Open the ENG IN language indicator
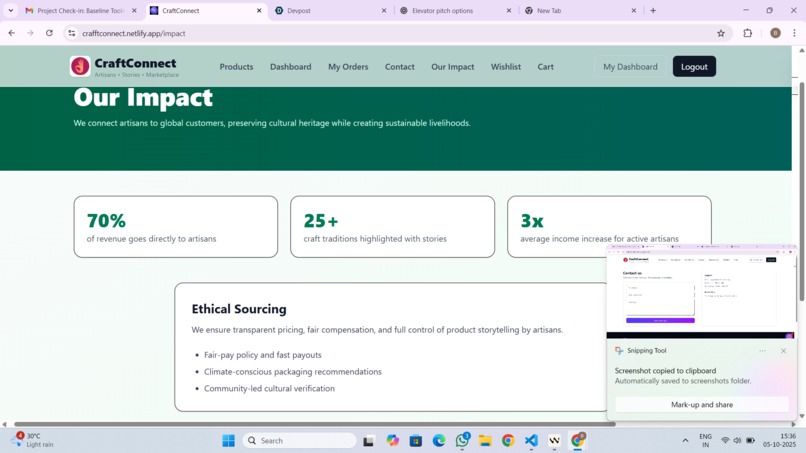Image resolution: width=806 pixels, height=453 pixels. [705, 441]
